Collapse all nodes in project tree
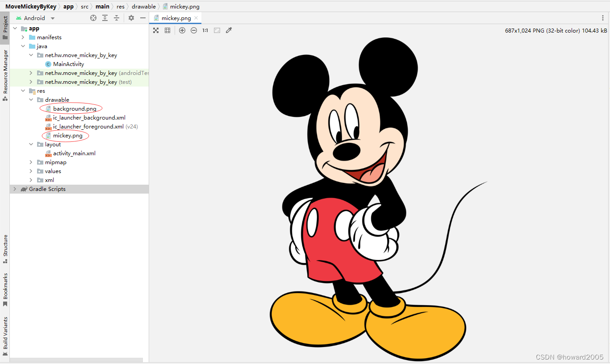This screenshot has width=610, height=364. coord(117,18)
